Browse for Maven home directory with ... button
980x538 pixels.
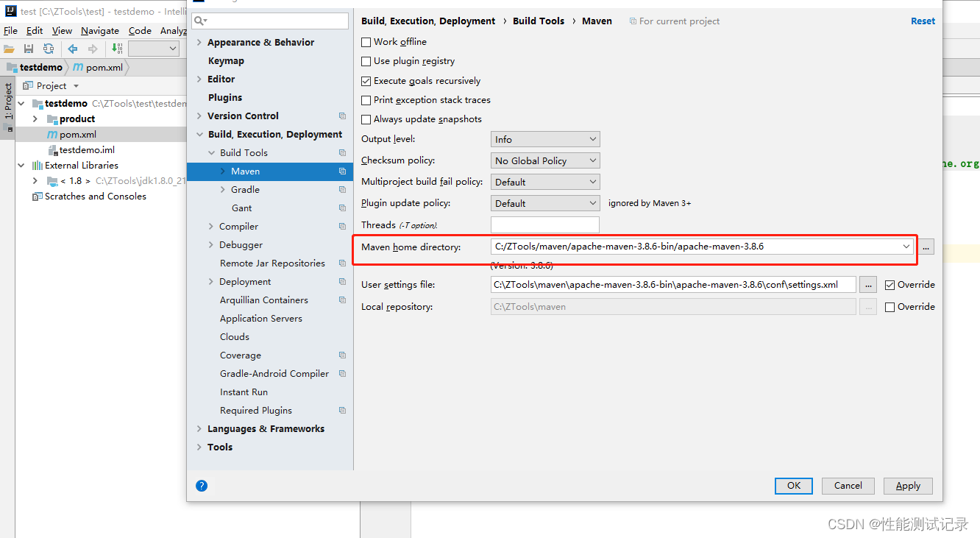(926, 247)
